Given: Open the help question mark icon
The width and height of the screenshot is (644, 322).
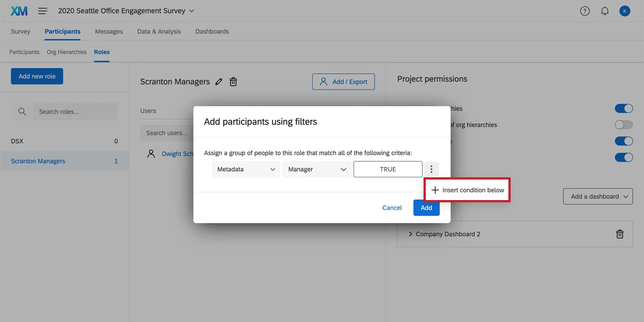Looking at the screenshot, I should click(x=585, y=11).
